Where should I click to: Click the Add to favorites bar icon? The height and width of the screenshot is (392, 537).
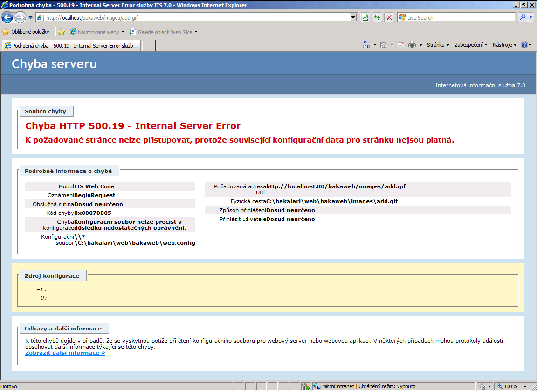click(62, 32)
